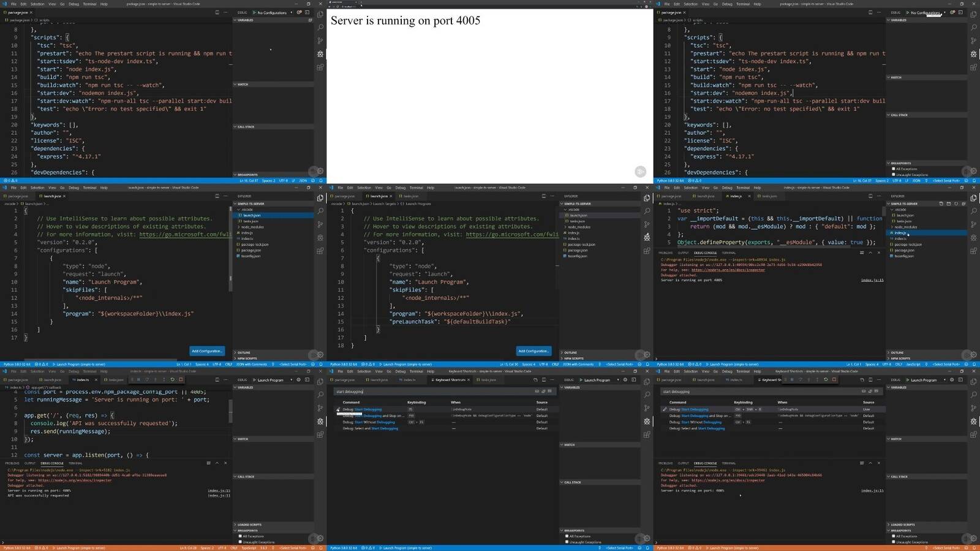This screenshot has height=551, width=980.
Task: Click edit pencil on Start Debugging row, window with Debug Console
Action: click(x=665, y=409)
